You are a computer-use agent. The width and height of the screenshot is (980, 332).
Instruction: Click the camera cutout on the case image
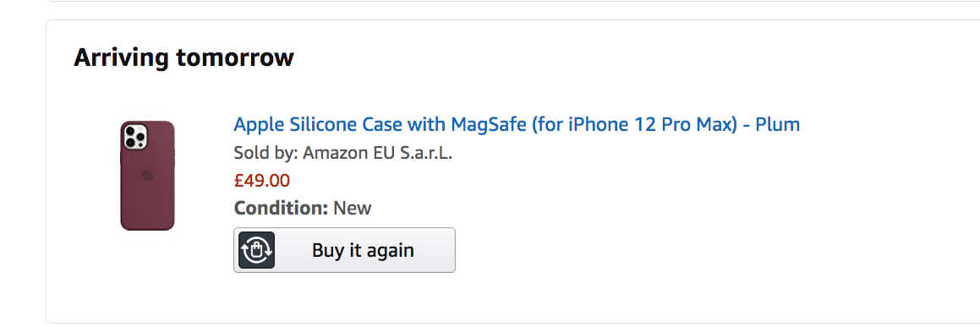(x=135, y=137)
